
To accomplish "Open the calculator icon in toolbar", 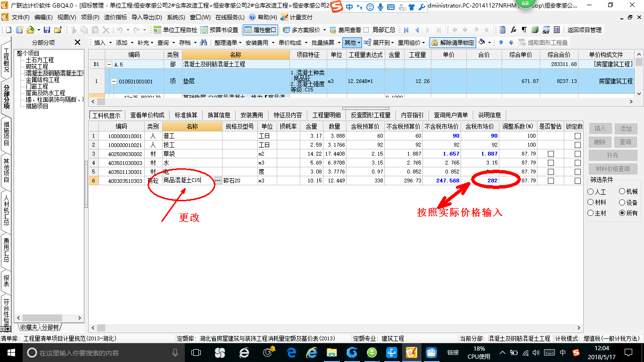I will [x=503, y=30].
